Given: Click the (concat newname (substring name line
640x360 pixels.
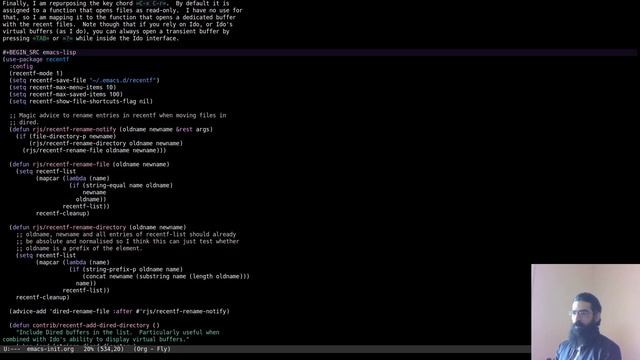Looking at the screenshot, I should [166, 276].
